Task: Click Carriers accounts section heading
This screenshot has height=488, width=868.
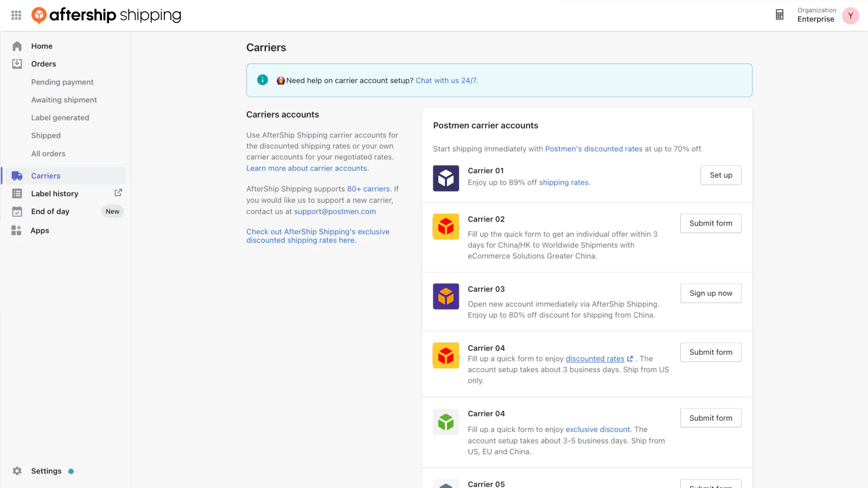Action: [283, 114]
